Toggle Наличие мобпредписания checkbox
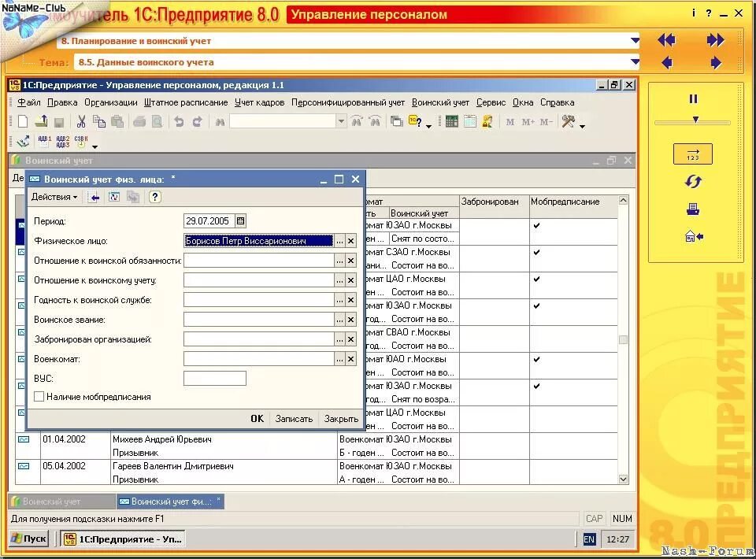Screen dimensions: 756x559 [39, 397]
